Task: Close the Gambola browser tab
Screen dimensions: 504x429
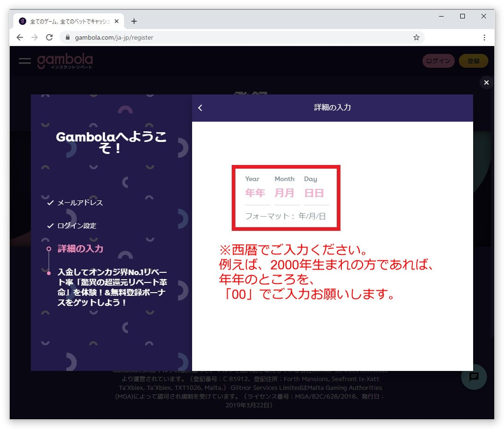Action: [x=117, y=21]
